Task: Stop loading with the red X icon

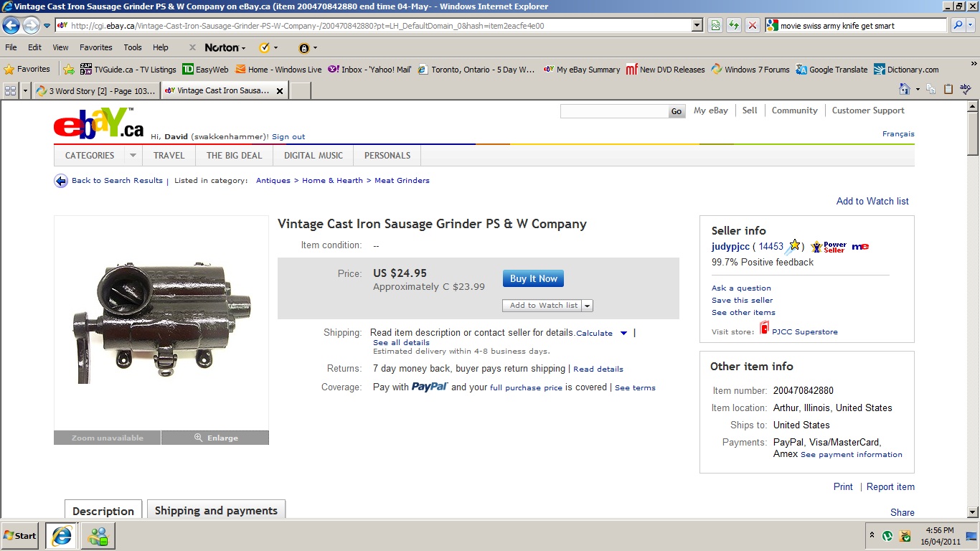Action: [752, 25]
